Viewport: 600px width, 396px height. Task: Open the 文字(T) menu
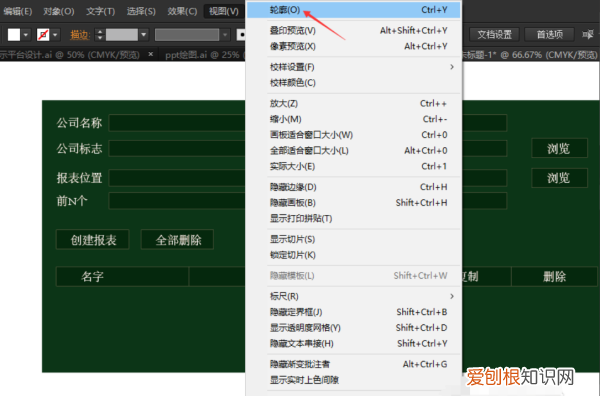click(x=100, y=11)
